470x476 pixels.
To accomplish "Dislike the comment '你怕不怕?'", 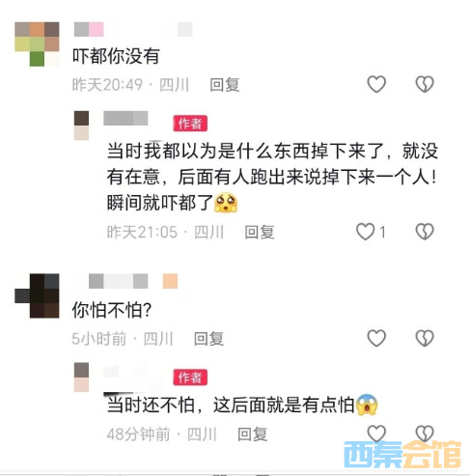I will click(425, 338).
